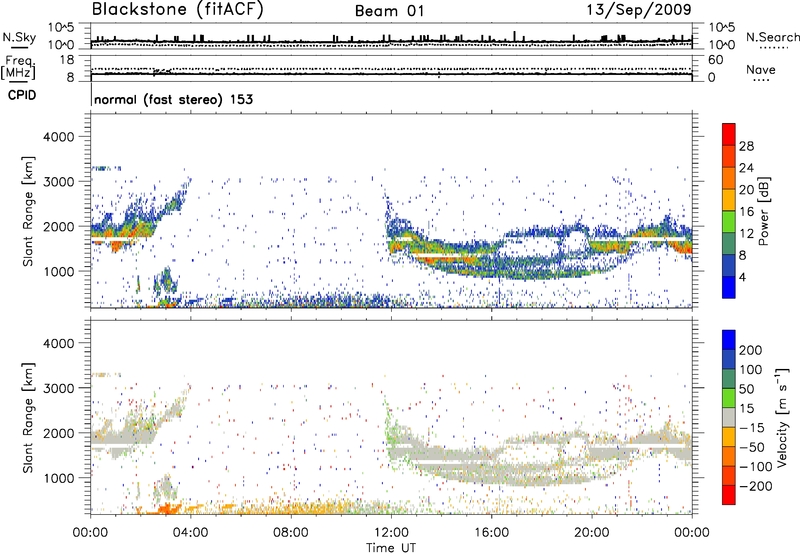Click the 60 tick on Nave axis
This screenshot has height=554, width=800.
point(715,60)
